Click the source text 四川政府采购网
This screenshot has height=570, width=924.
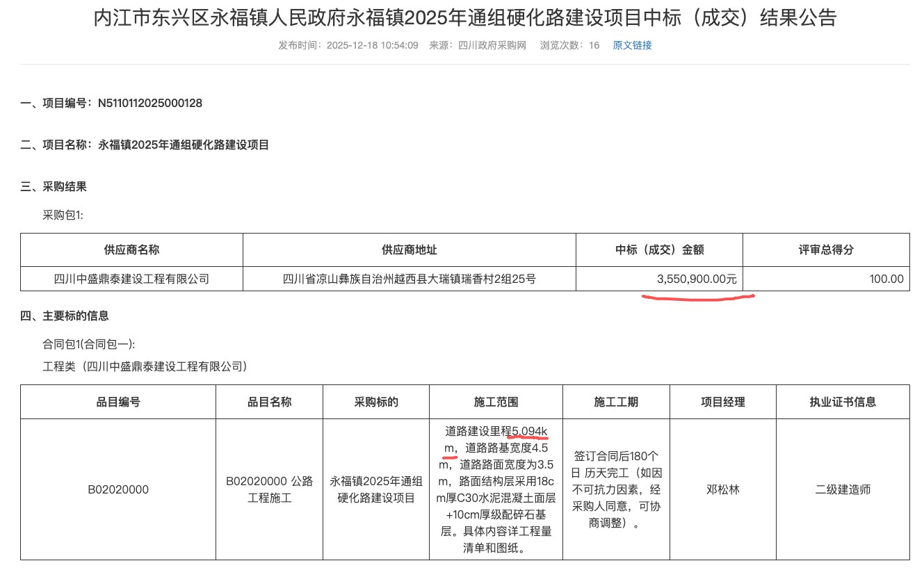pos(492,45)
